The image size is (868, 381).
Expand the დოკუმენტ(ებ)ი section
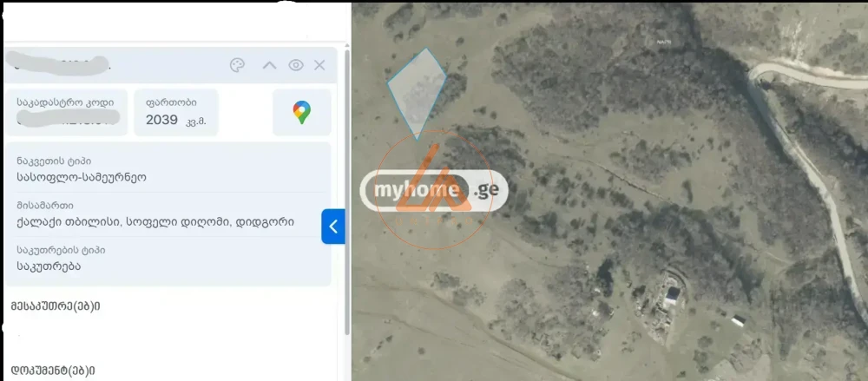53,370
